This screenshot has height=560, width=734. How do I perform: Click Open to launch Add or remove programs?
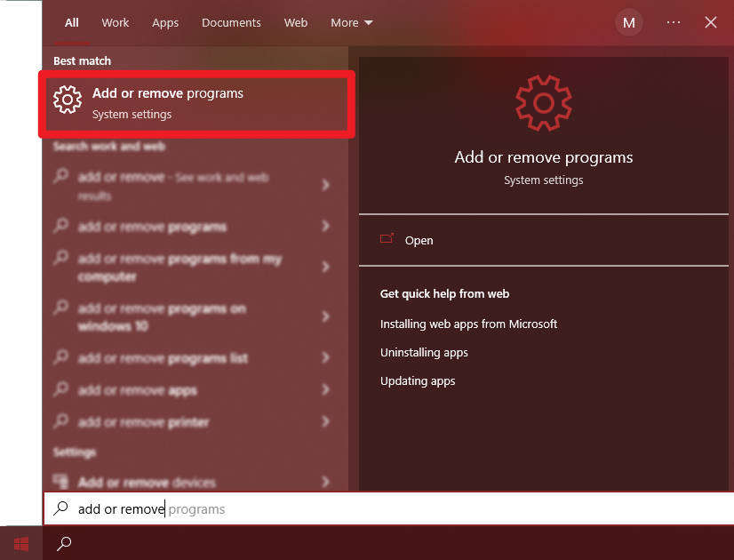point(419,239)
